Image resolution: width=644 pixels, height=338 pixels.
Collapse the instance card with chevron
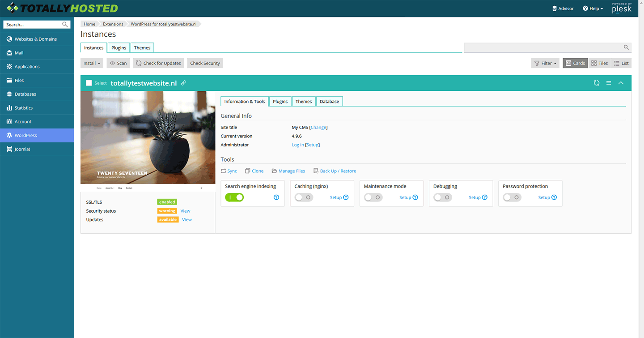[x=621, y=83]
